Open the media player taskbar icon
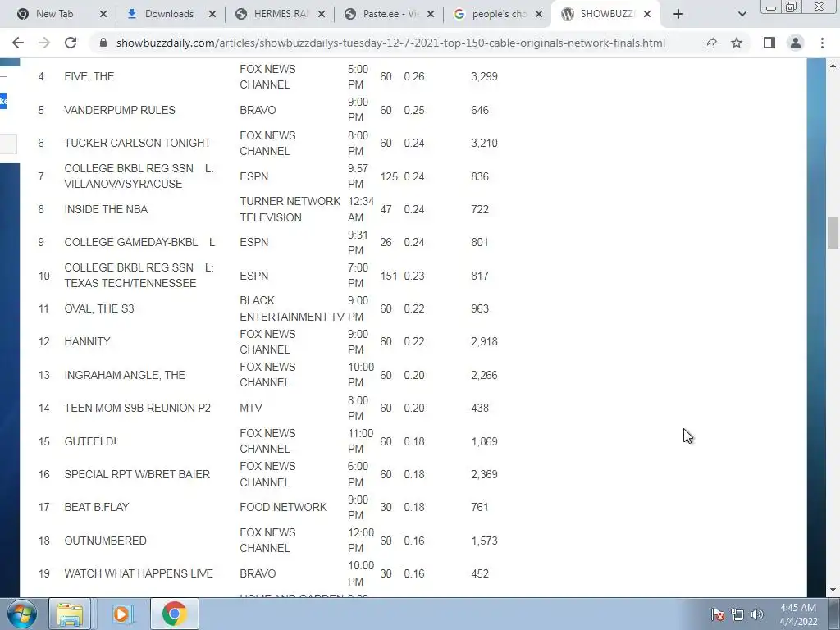This screenshot has height=630, width=840. 122,614
